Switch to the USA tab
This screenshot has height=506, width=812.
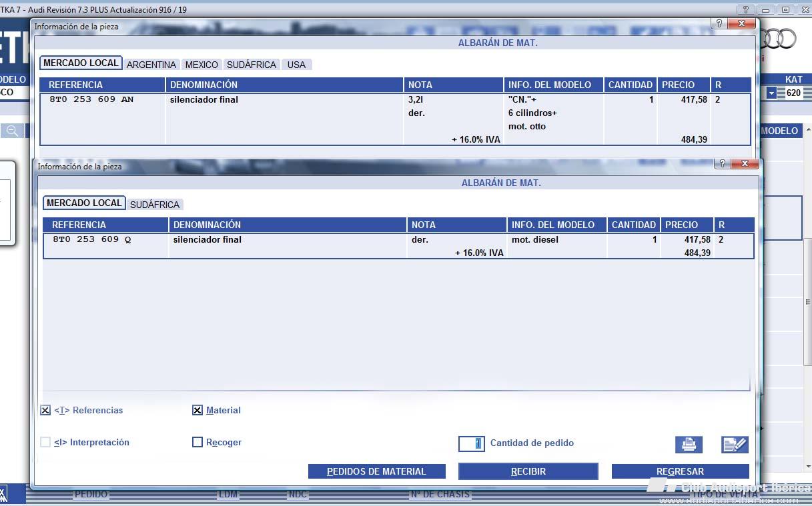(x=296, y=65)
